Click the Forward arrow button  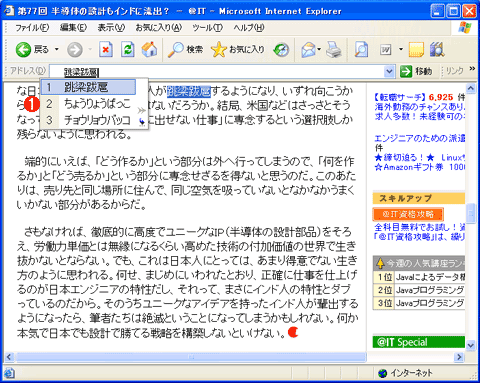(x=75, y=50)
